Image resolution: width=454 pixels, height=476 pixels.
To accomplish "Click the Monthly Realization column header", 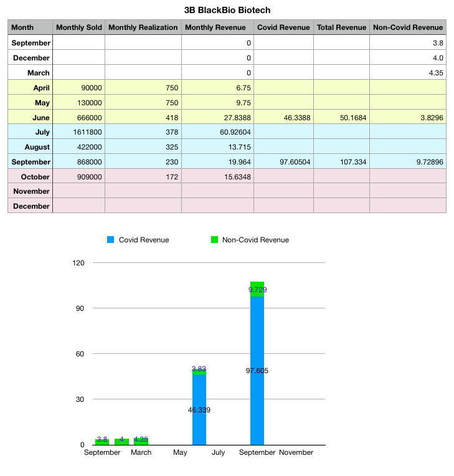I will click(x=143, y=27).
